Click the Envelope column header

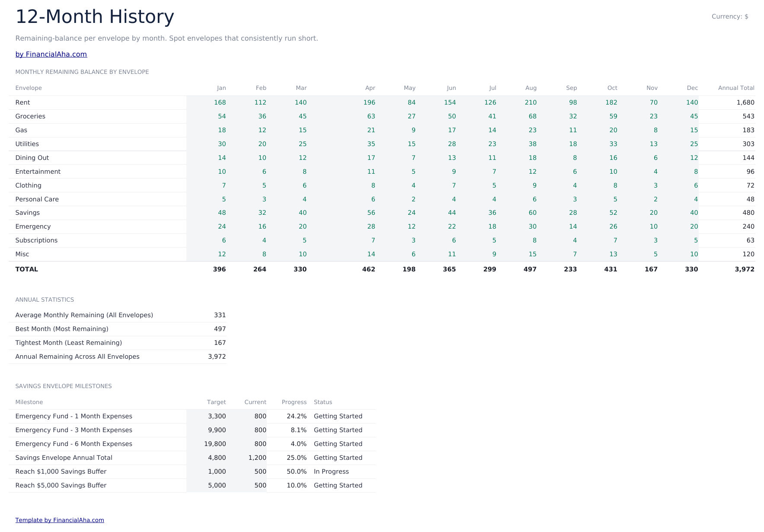click(x=29, y=88)
